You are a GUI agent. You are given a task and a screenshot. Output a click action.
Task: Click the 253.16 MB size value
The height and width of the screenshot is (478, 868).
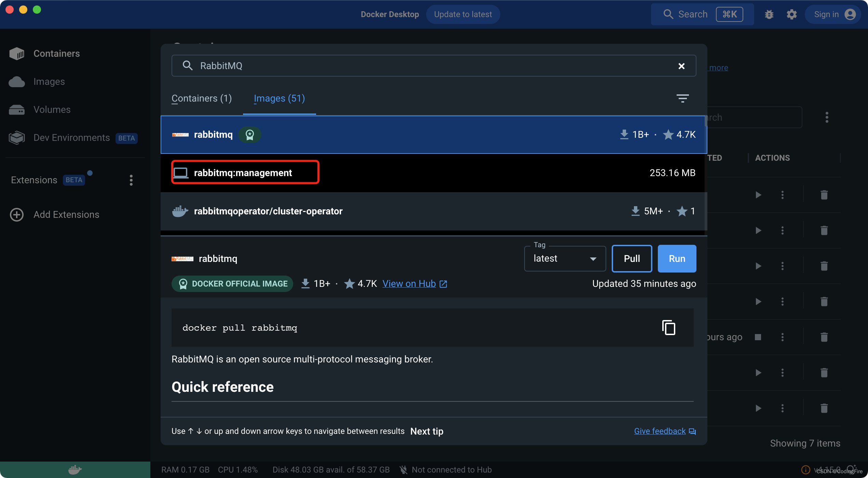[x=672, y=173]
